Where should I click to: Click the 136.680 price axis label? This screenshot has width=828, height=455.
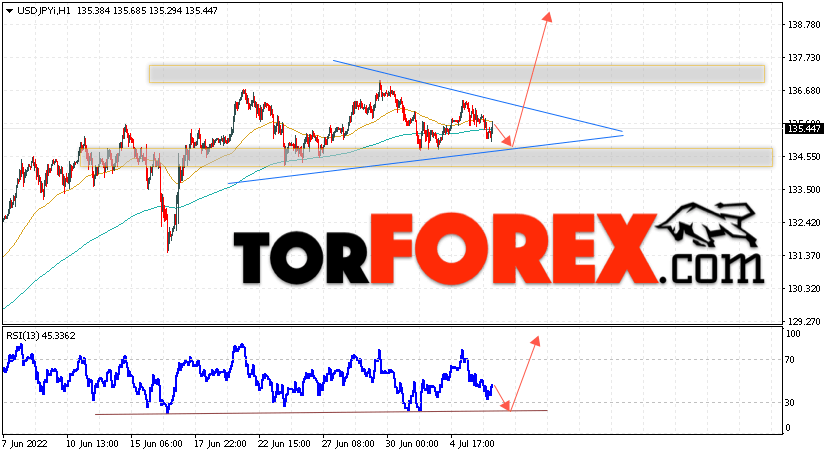[x=804, y=91]
